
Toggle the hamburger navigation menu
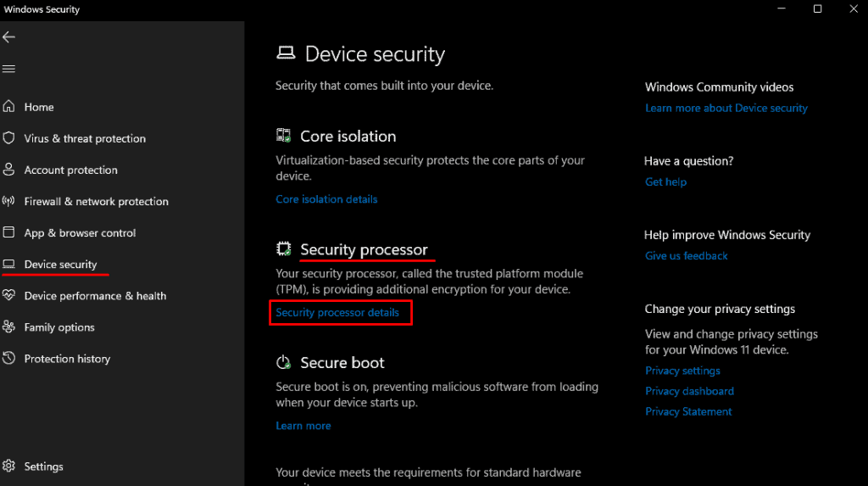pos(9,69)
